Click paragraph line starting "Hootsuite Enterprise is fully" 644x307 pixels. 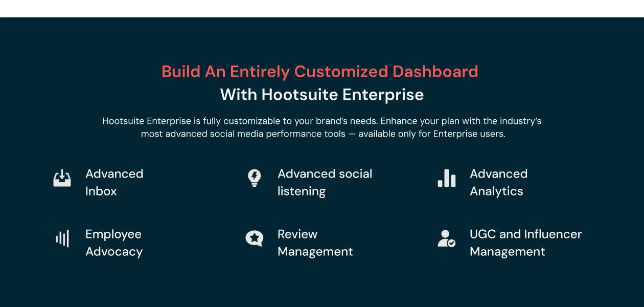(322, 121)
